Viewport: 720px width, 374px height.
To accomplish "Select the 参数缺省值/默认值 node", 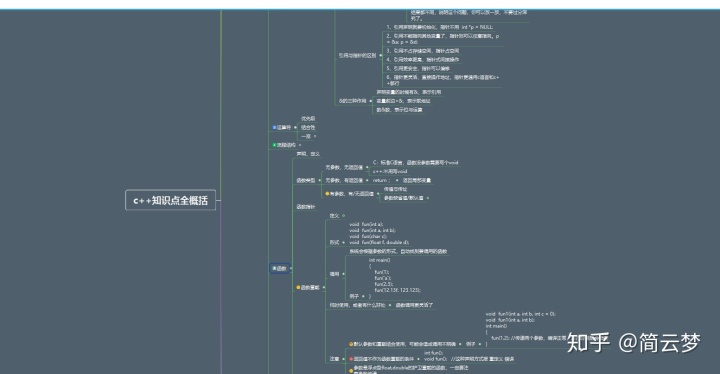I will click(404, 198).
